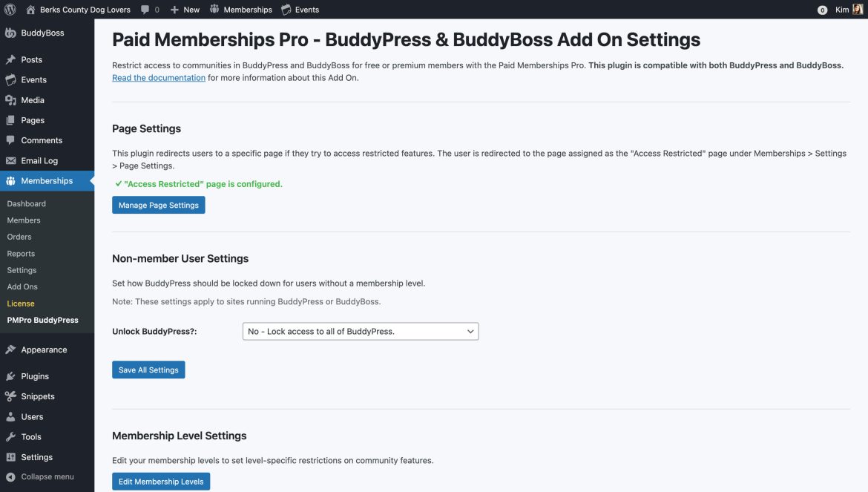Select the Orders submenu item
The image size is (868, 492).
(x=19, y=236)
